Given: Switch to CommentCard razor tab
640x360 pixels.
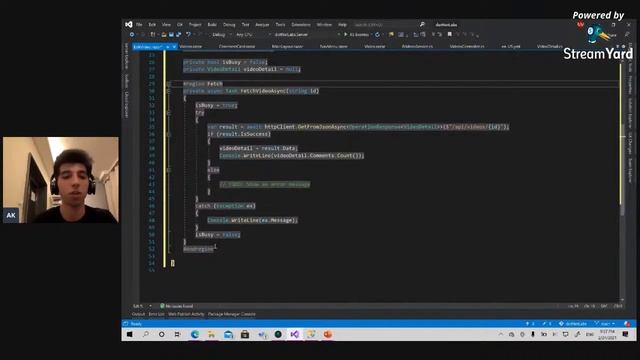Looking at the screenshot, I should [x=237, y=47].
